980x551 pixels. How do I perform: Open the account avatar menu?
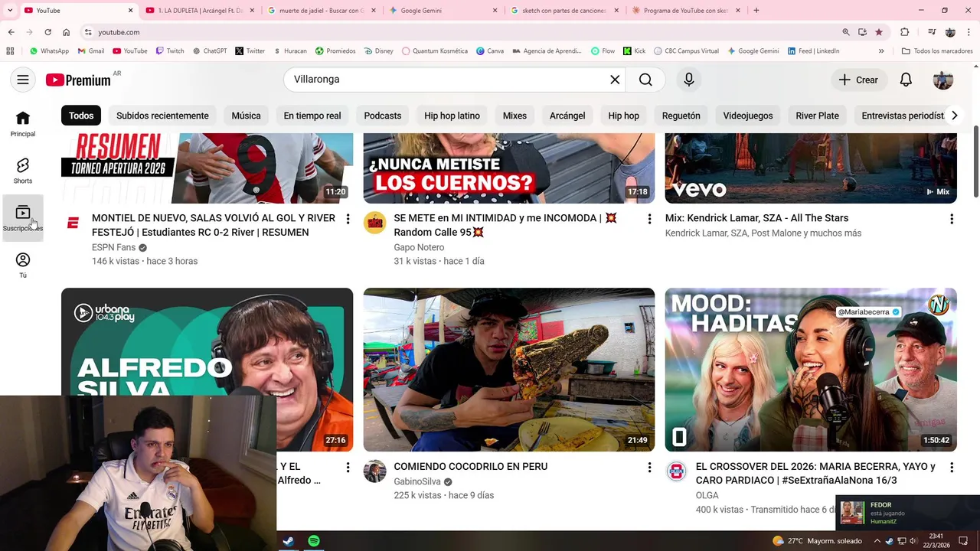[942, 80]
